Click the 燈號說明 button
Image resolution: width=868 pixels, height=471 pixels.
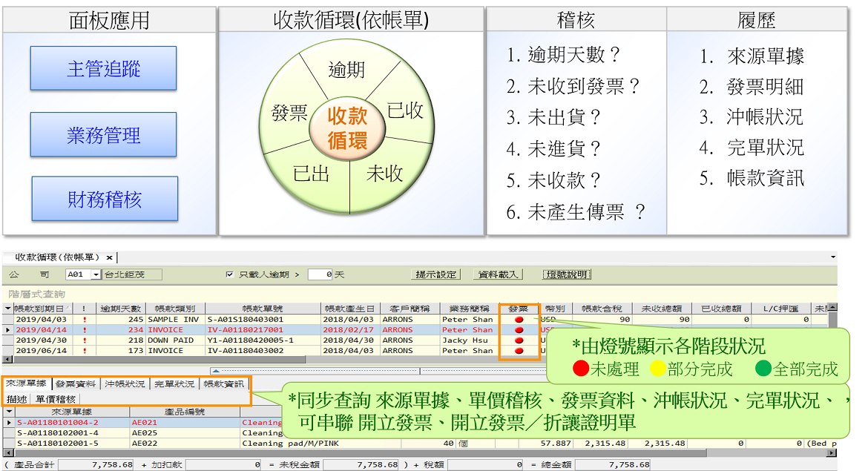coord(567,274)
